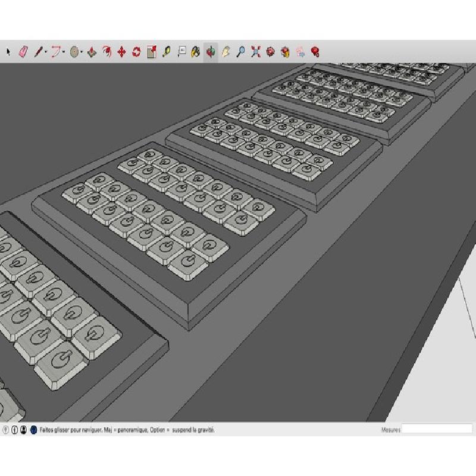476x476 pixels.
Task: Activate the Paint Bucket tool
Action: [196, 52]
